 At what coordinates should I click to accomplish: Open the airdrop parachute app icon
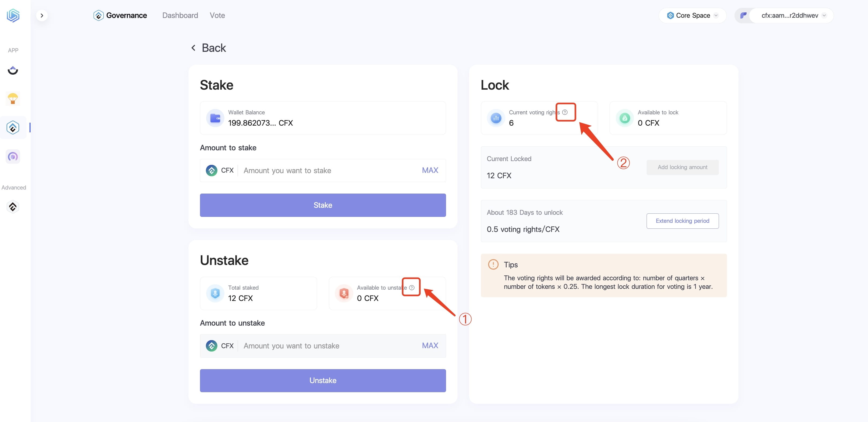tap(13, 99)
